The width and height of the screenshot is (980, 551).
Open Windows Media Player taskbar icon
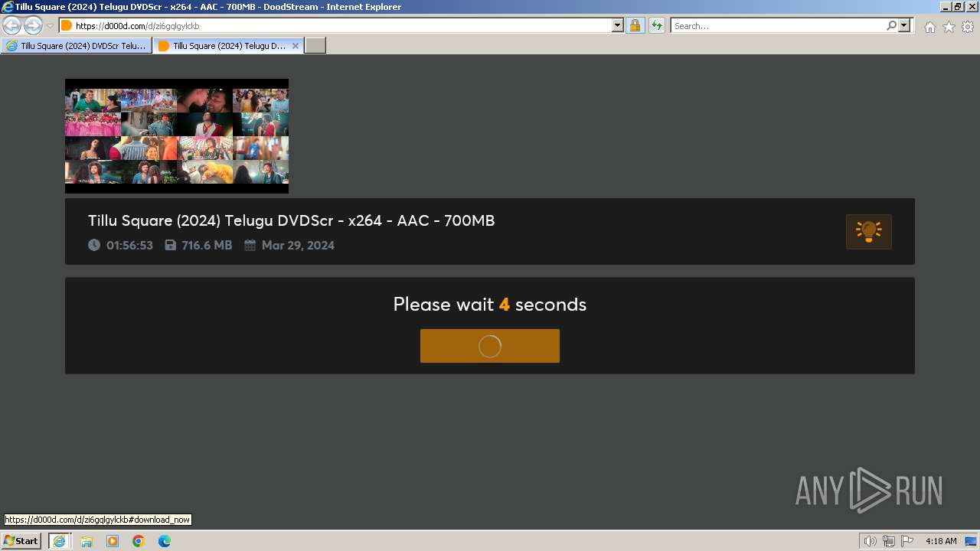tap(113, 541)
